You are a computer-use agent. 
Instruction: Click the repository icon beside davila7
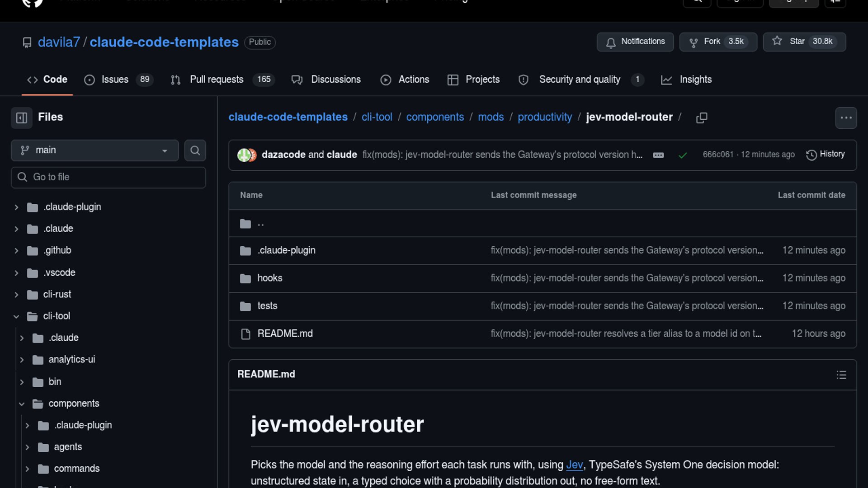[27, 42]
